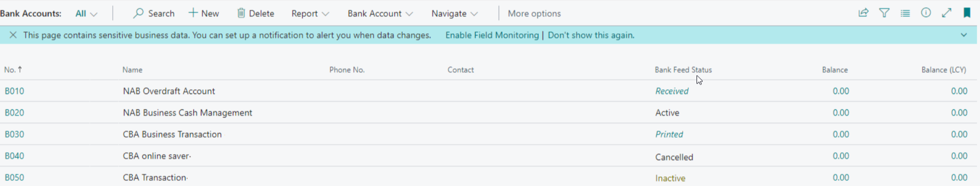The image size is (980, 186).
Task: Open the Report dropdown menu
Action: pyautogui.click(x=310, y=13)
